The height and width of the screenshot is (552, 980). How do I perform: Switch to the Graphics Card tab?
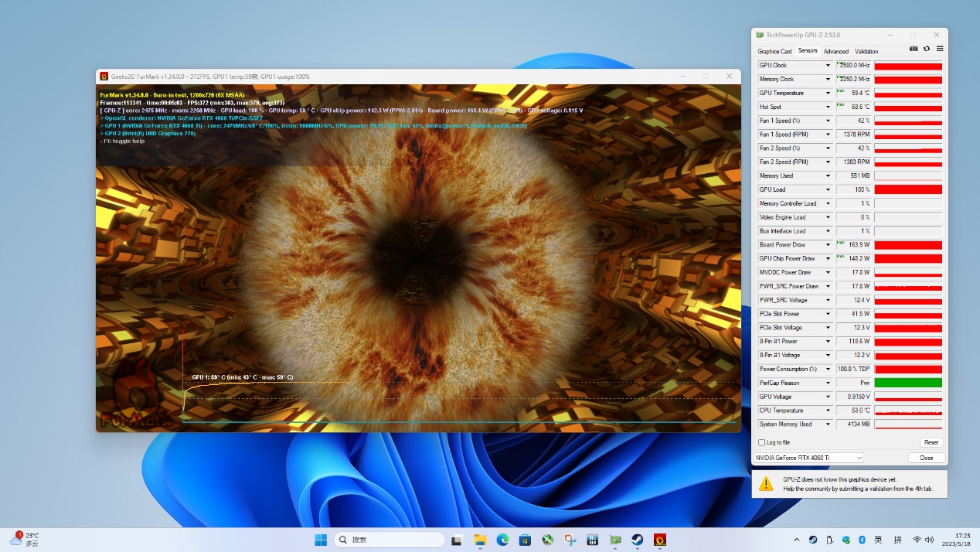coord(774,51)
